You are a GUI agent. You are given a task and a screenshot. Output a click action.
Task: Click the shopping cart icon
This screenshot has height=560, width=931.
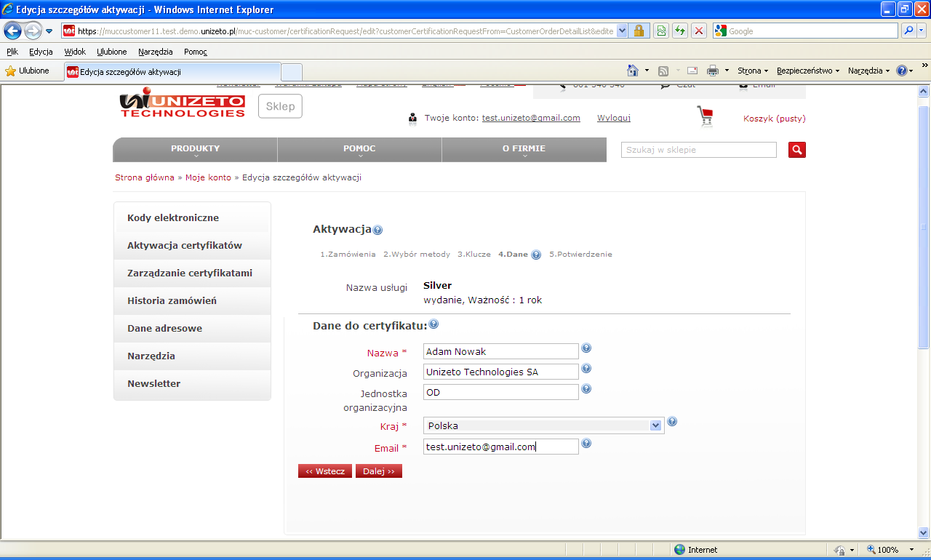(705, 116)
